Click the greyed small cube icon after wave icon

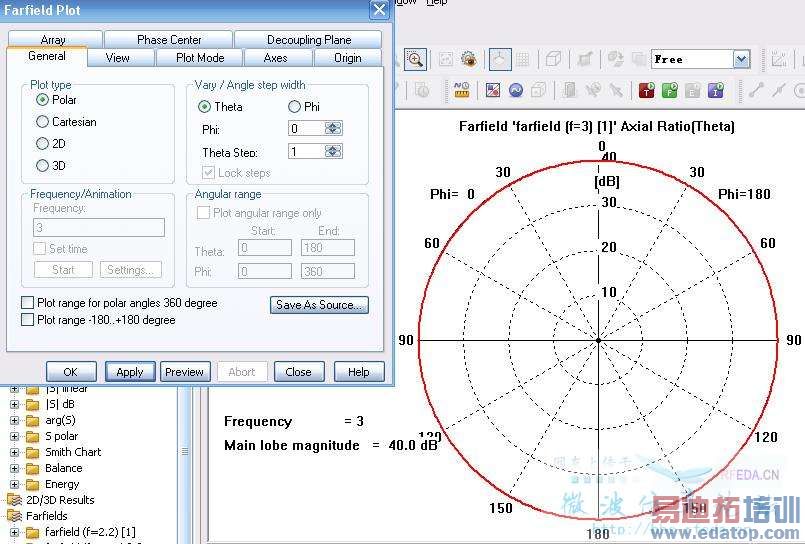pos(539,91)
